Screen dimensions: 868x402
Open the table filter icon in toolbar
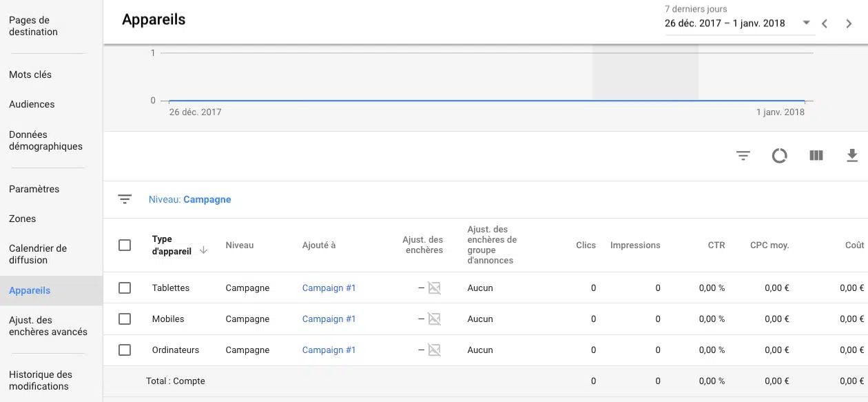743,156
